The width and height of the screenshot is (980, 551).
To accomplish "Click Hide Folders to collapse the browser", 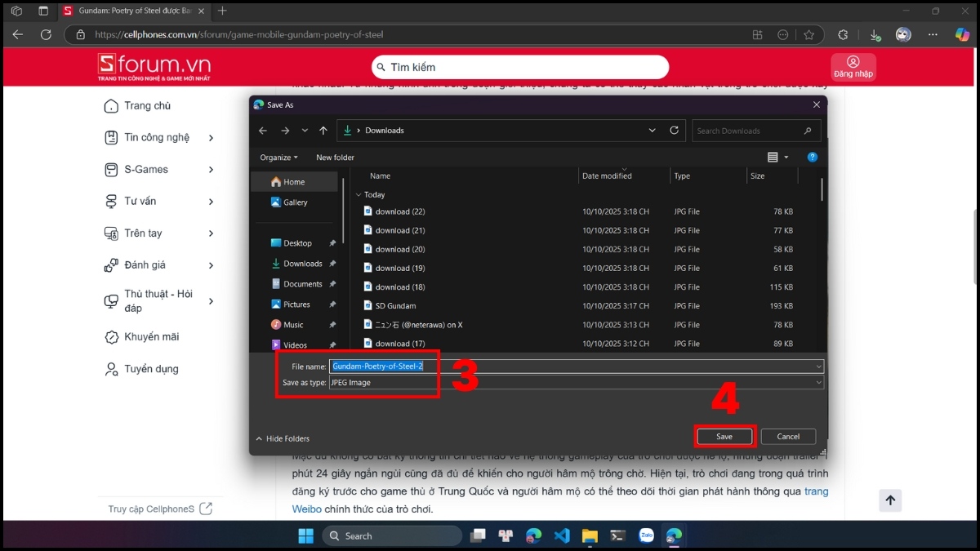I will [283, 438].
